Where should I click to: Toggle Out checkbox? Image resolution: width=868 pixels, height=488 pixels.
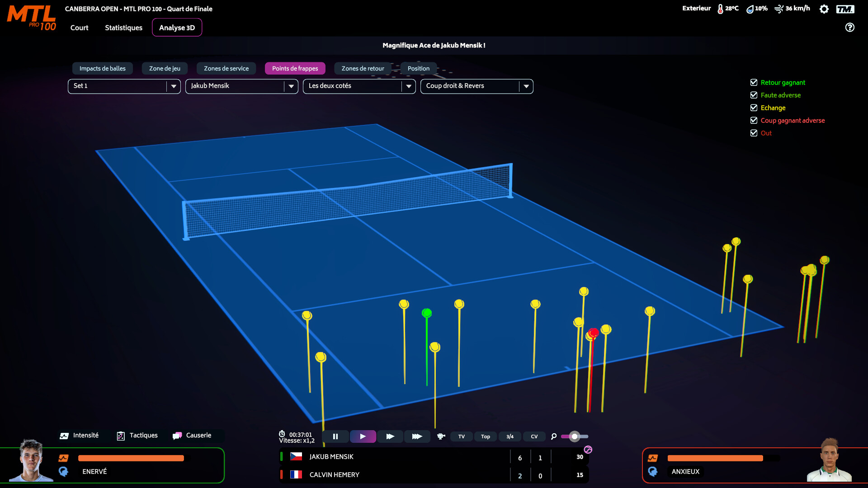[x=754, y=133]
